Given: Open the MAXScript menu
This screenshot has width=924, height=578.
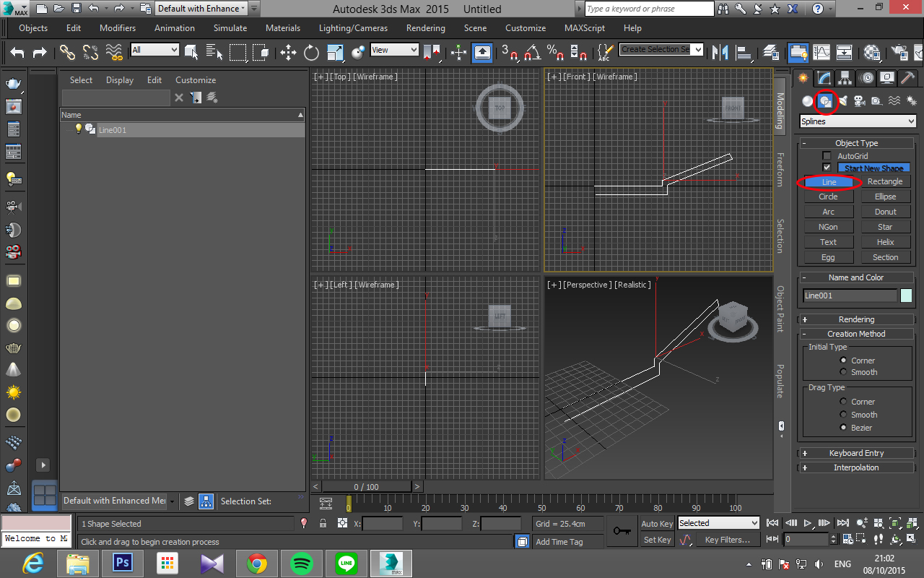Looking at the screenshot, I should [584, 28].
